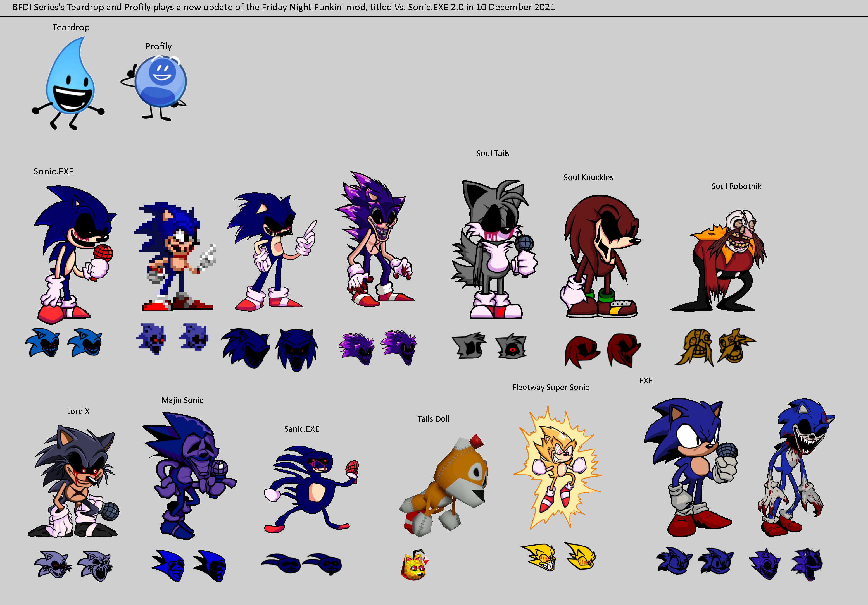The image size is (868, 605).
Task: Click the Tails Doll 3D model
Action: click(443, 485)
